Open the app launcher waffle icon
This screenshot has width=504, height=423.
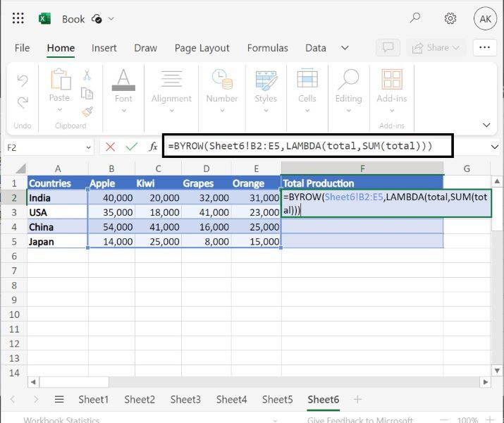18,19
